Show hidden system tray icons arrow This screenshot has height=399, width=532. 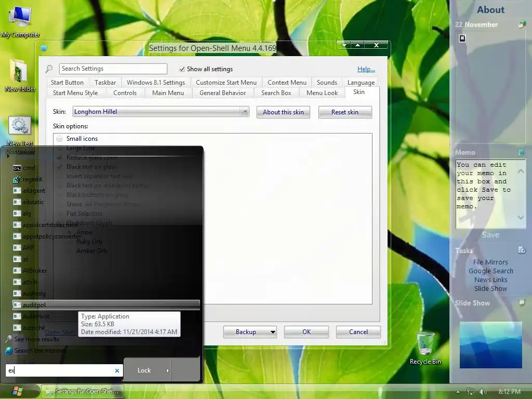pos(458,392)
